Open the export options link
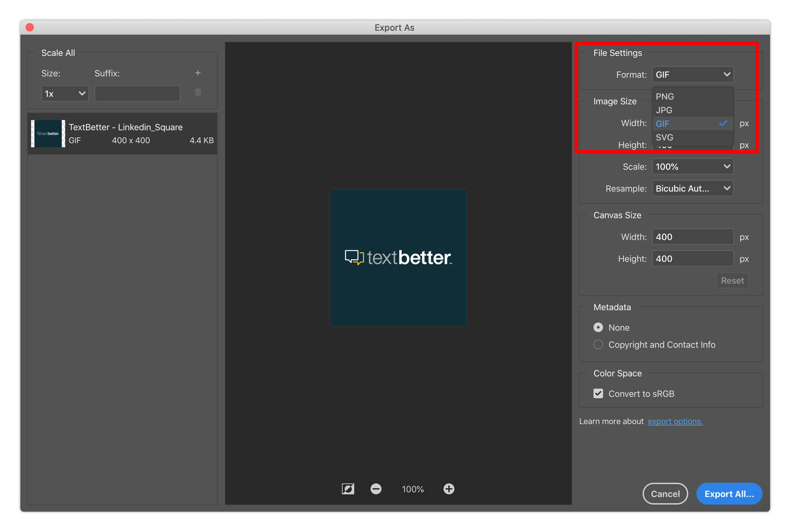The height and width of the screenshot is (532, 790). point(675,422)
